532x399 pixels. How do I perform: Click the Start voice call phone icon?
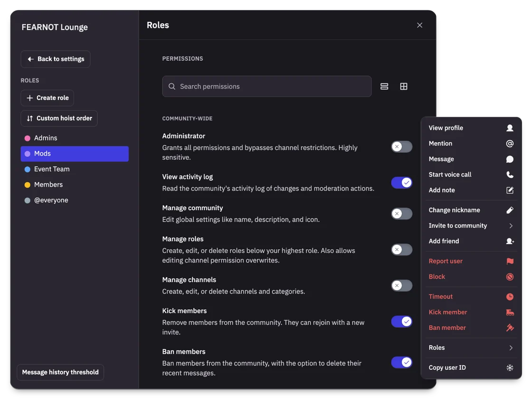coord(510,175)
